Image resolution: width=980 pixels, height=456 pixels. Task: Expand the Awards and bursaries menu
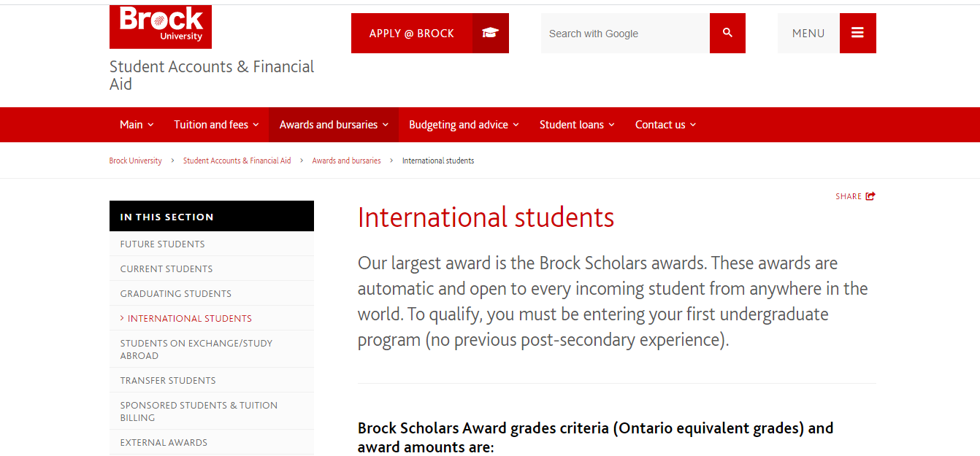click(334, 125)
